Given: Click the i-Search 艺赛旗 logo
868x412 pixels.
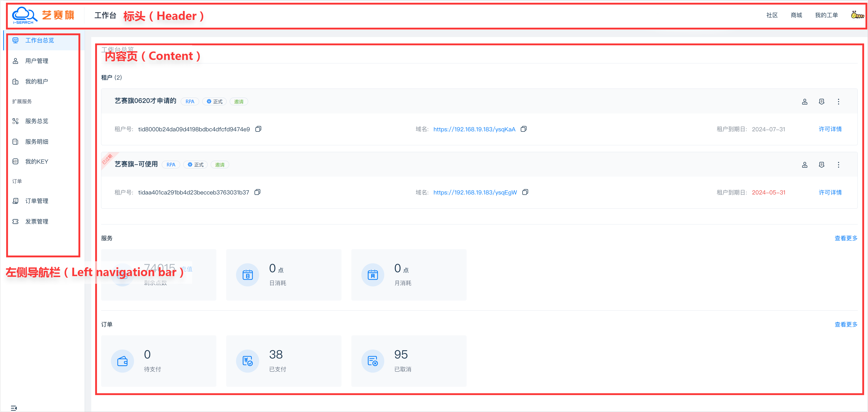Looking at the screenshot, I should (43, 16).
